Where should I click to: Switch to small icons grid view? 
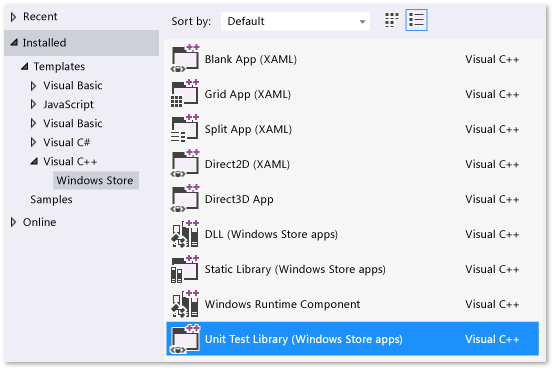(x=392, y=20)
